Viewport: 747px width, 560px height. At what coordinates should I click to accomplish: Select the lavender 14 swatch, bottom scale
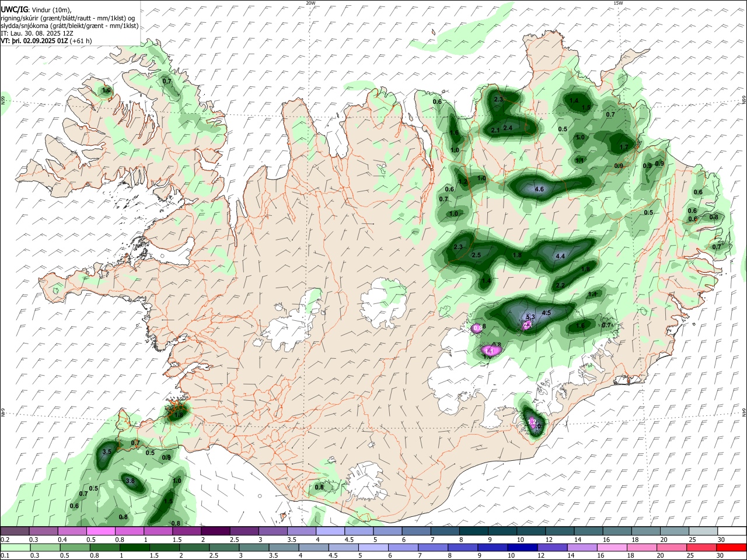581,547
